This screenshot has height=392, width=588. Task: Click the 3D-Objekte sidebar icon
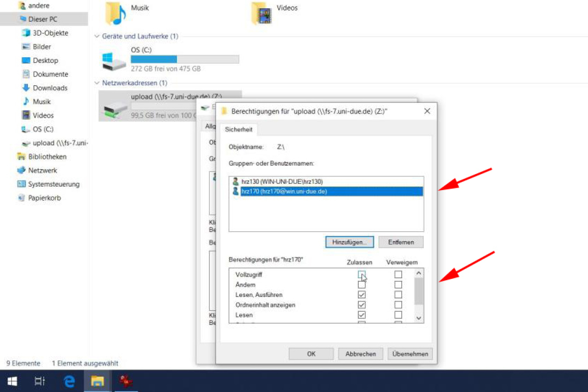coord(26,33)
